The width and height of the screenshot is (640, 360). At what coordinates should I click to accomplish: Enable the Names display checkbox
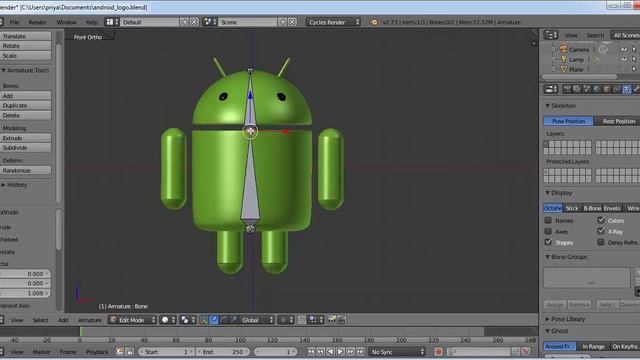[548, 220]
